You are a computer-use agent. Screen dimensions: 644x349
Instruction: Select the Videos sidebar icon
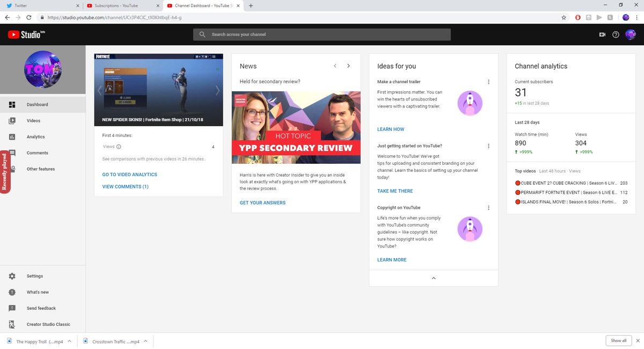coord(12,121)
